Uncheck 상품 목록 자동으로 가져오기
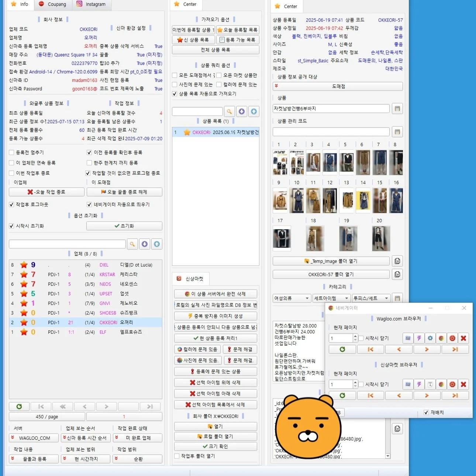Image resolution: width=476 pixels, height=476 pixels. [x=175, y=94]
